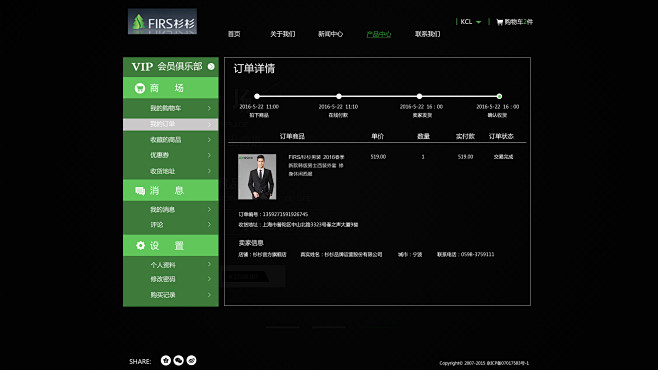Expand the 收藏的商品 row chevron

209,140
